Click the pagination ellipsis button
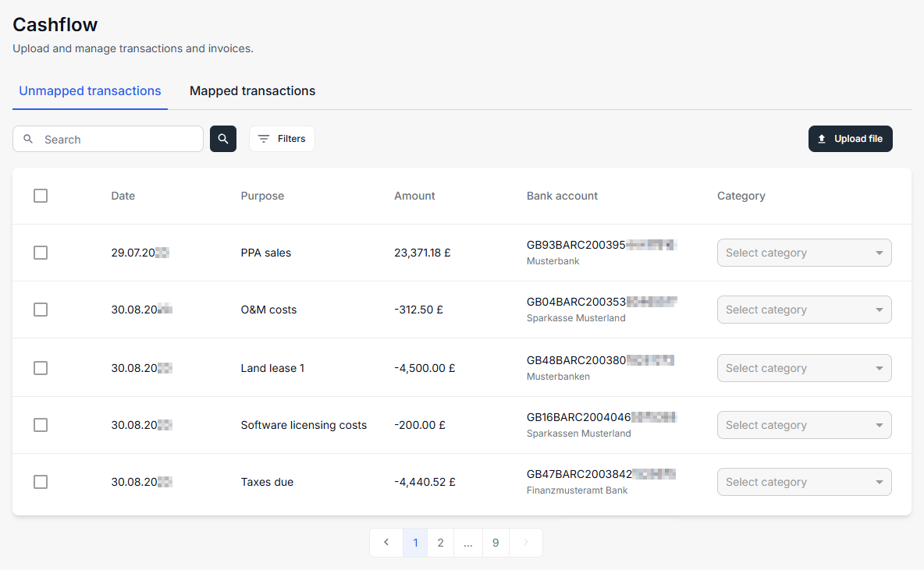This screenshot has width=924, height=570. 467,543
